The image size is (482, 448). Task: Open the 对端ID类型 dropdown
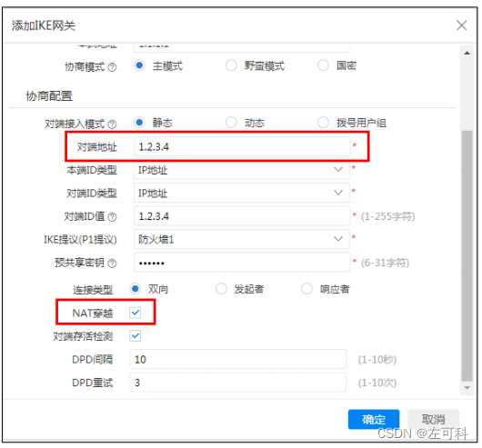242,193
